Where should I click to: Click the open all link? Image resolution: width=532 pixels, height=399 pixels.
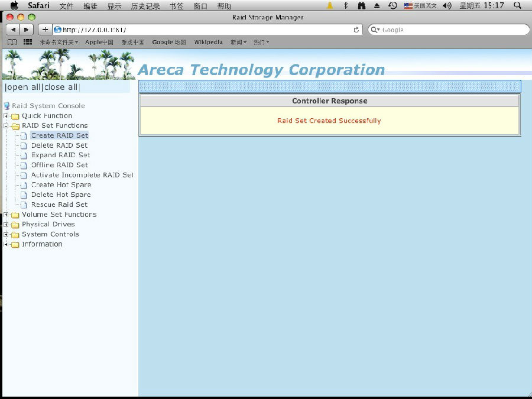[x=24, y=87]
